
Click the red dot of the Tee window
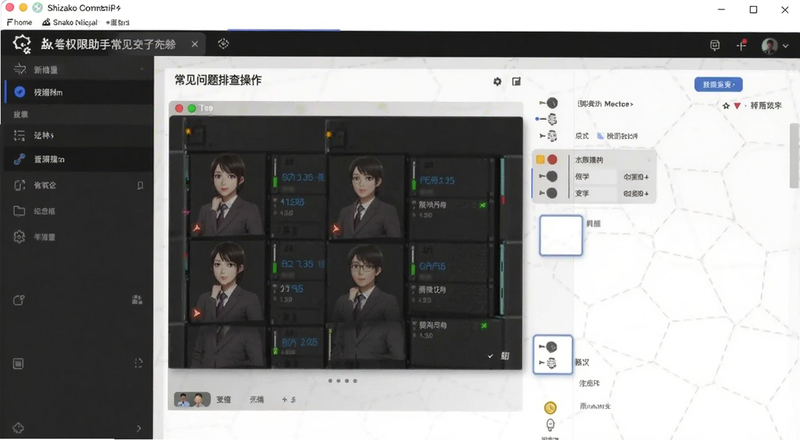coord(179,108)
